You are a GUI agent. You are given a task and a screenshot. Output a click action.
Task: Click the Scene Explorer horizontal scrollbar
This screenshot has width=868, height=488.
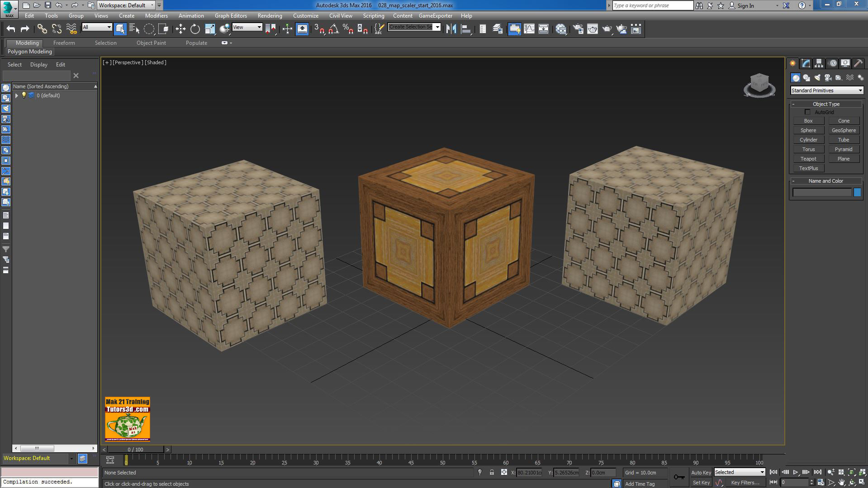pos(55,448)
